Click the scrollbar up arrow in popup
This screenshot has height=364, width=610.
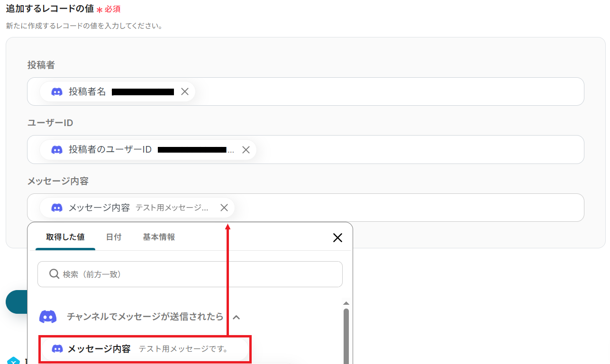click(x=346, y=303)
